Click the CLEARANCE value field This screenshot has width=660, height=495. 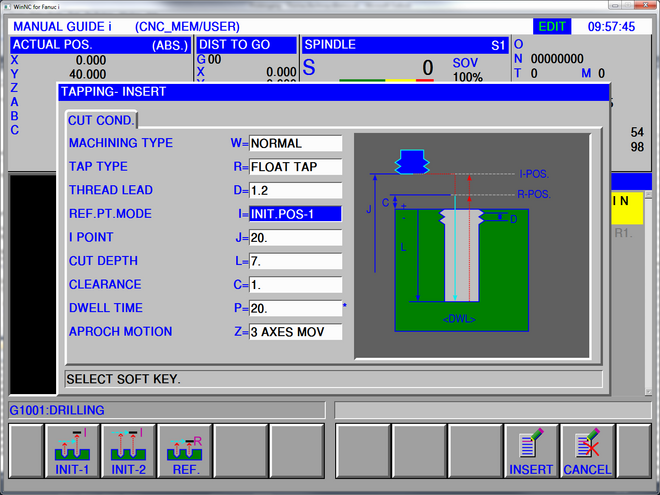295,285
